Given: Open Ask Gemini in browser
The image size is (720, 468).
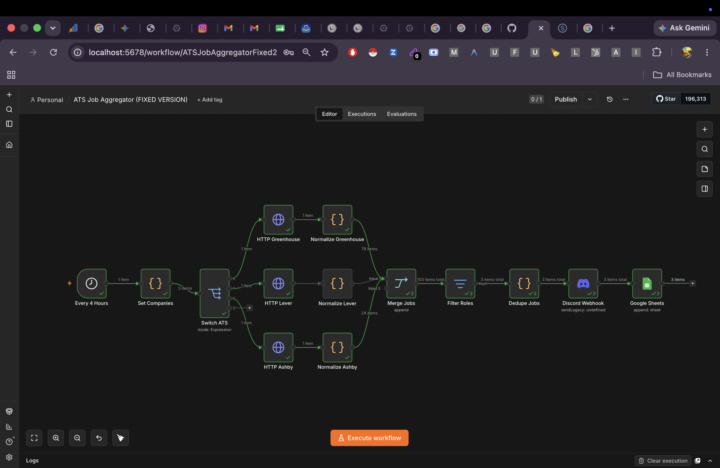Looking at the screenshot, I should point(684,28).
